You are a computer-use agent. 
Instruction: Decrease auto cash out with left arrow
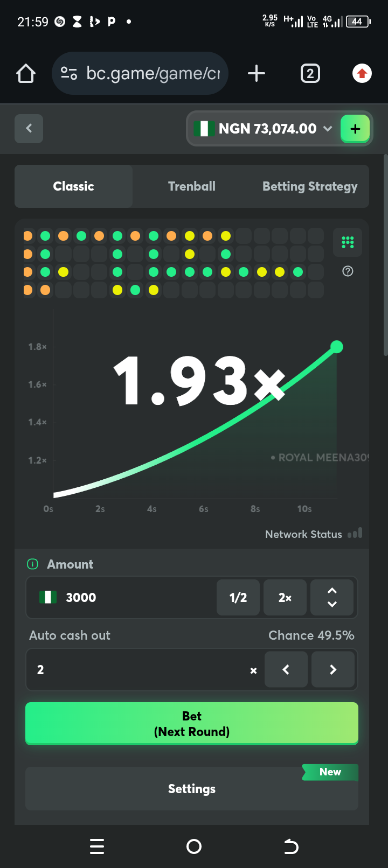click(286, 669)
